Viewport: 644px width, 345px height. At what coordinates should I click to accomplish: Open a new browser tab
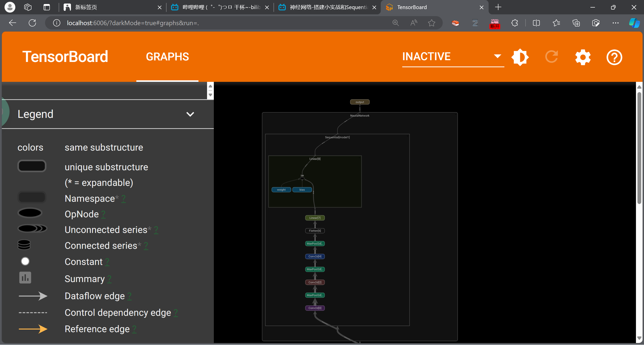(x=498, y=7)
